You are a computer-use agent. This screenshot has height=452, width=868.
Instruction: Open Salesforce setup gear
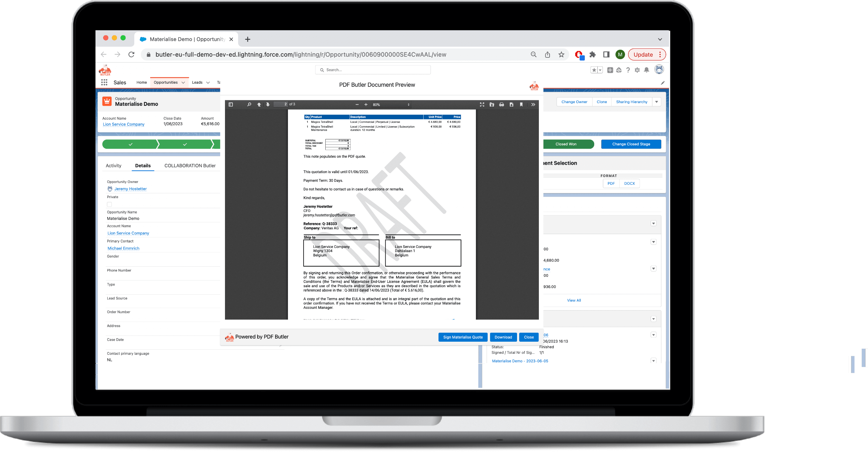(x=637, y=70)
